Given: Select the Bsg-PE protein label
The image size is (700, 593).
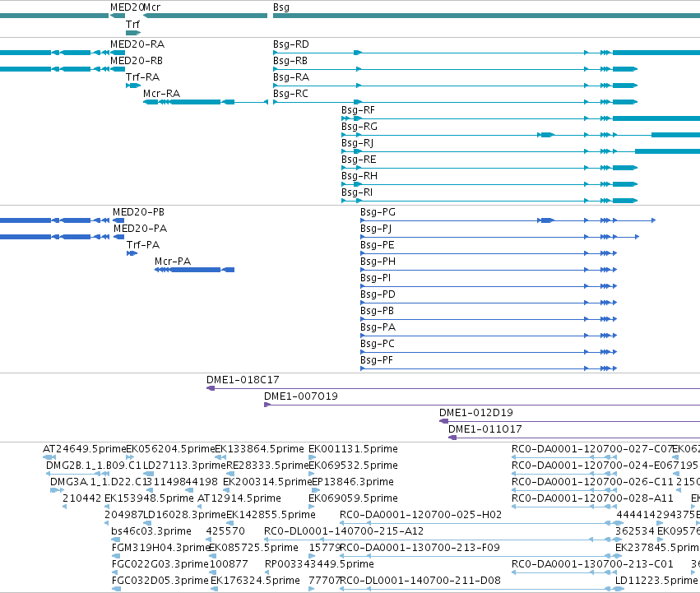Looking at the screenshot, I should point(378,245).
